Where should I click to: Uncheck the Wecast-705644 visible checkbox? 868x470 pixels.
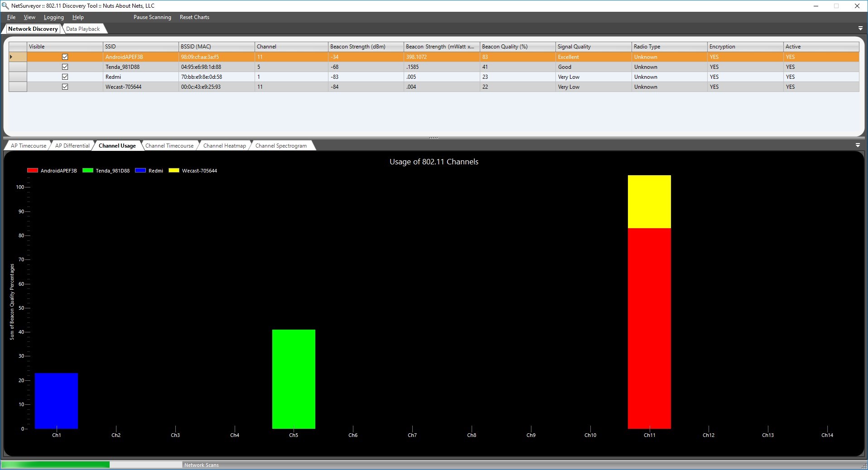click(x=65, y=86)
